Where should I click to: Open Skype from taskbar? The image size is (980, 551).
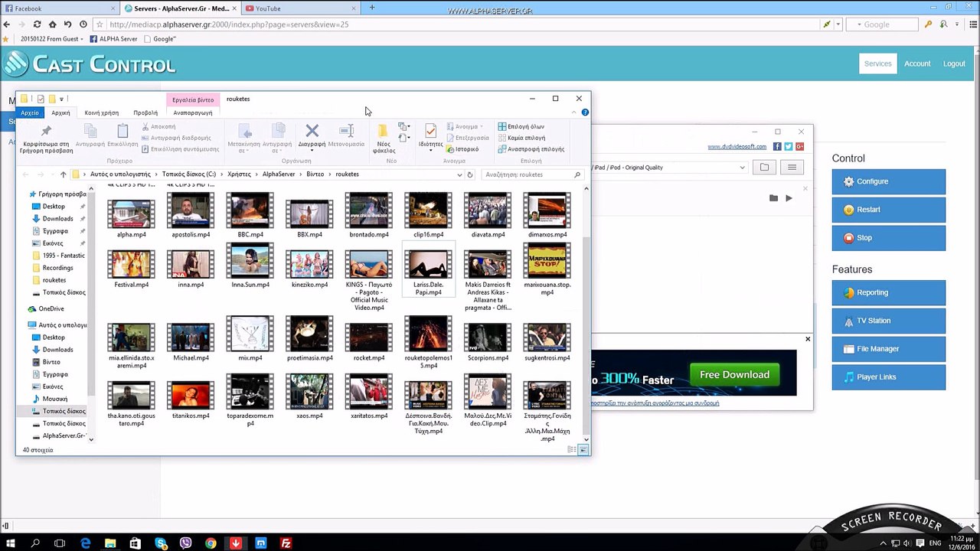tap(161, 543)
